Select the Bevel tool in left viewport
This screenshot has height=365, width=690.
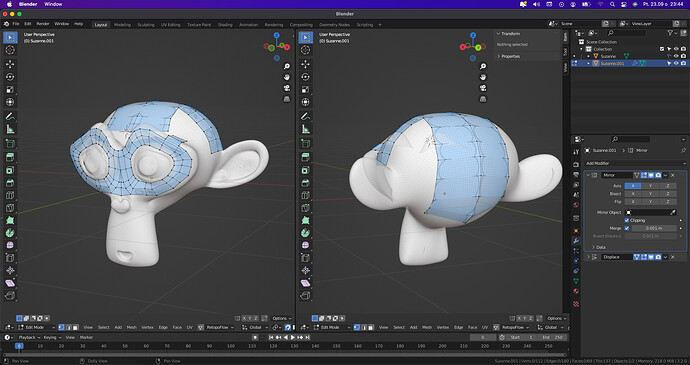[x=10, y=183]
